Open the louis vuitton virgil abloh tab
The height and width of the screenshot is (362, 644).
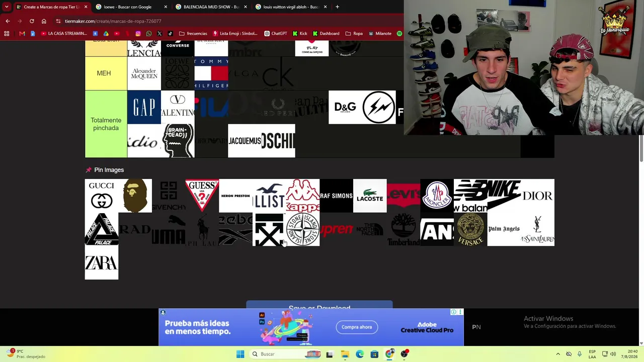point(291,7)
